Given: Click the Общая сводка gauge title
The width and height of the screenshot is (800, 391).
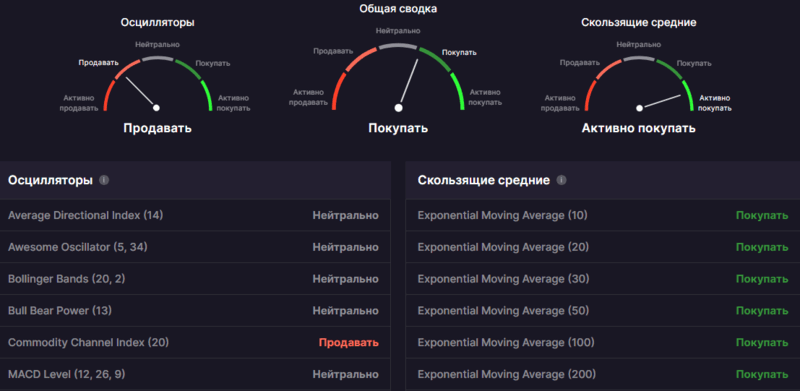Looking at the screenshot, I should (398, 9).
